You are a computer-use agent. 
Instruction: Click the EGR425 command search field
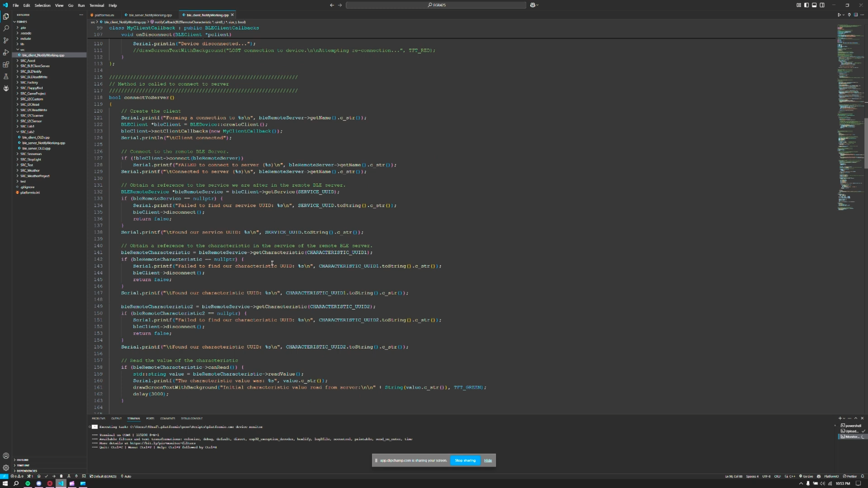(x=436, y=5)
